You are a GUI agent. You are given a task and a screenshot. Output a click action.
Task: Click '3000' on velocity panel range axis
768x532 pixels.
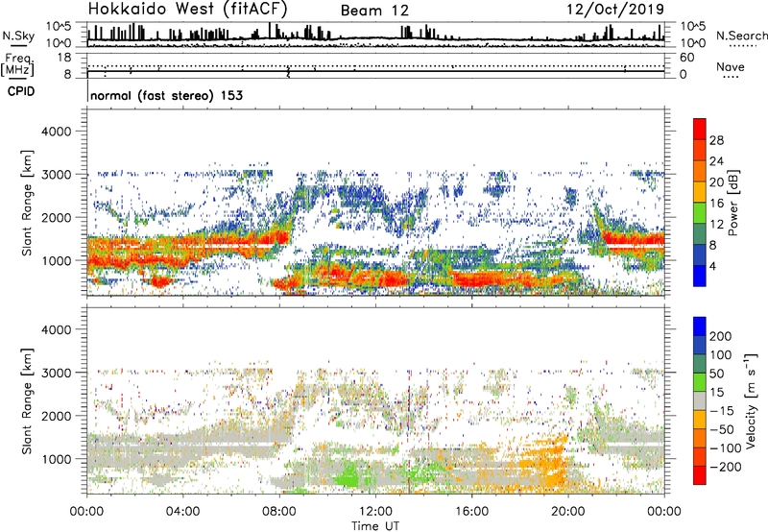point(56,373)
